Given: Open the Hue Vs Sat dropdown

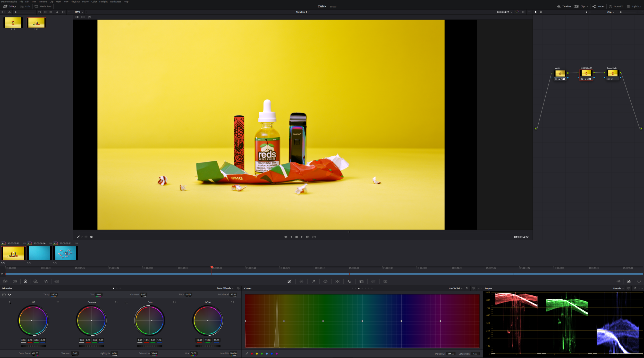Looking at the screenshot, I should [x=455, y=288].
